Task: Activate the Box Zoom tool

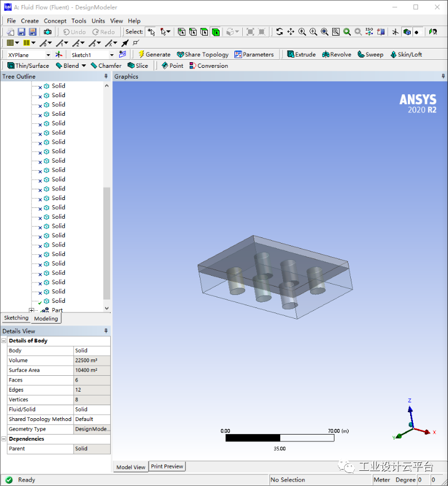Action: [x=313, y=32]
